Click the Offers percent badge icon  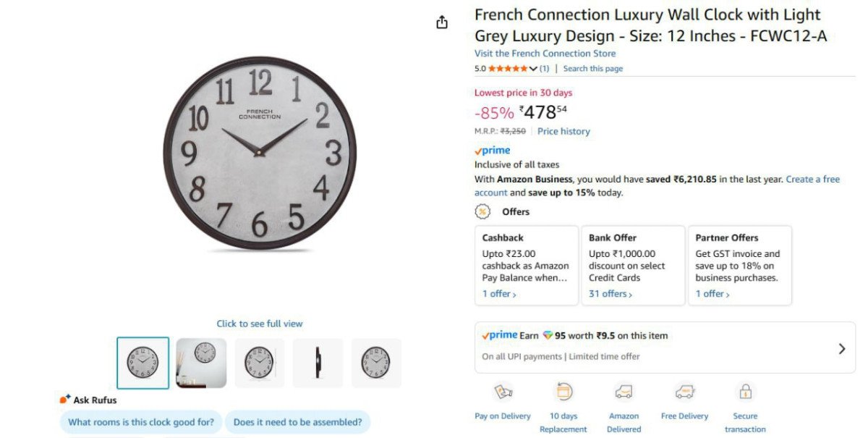pyautogui.click(x=481, y=211)
